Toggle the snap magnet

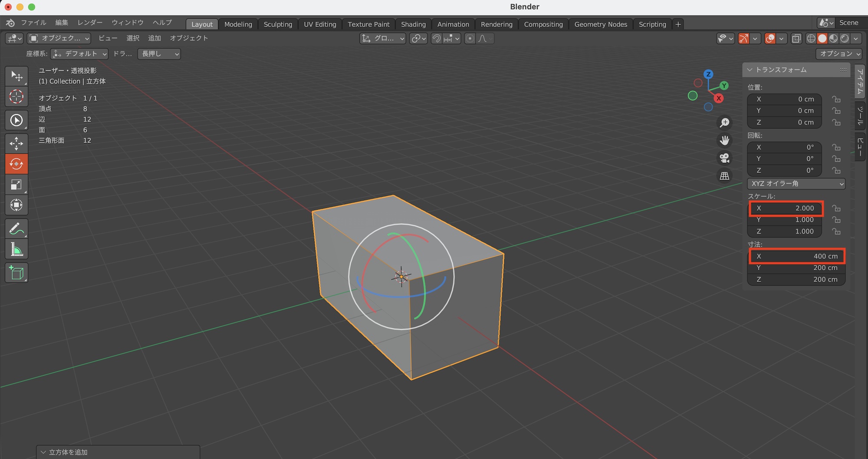[437, 39]
